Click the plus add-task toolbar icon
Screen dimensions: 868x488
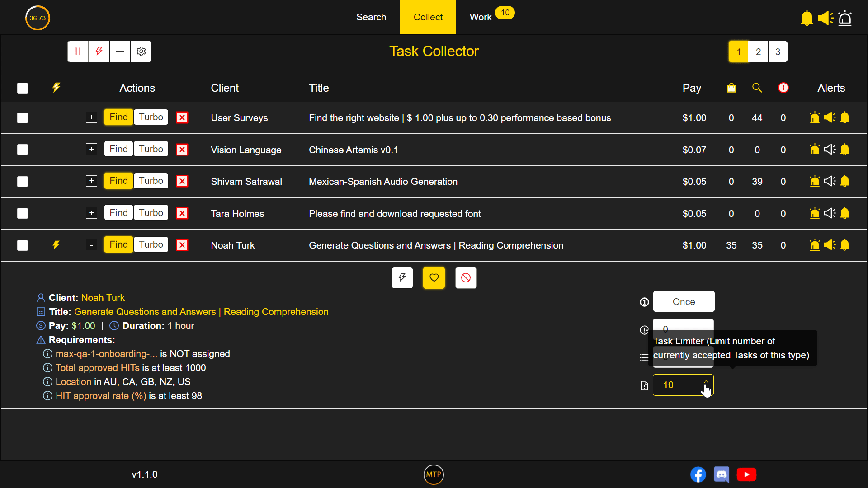[x=120, y=52]
